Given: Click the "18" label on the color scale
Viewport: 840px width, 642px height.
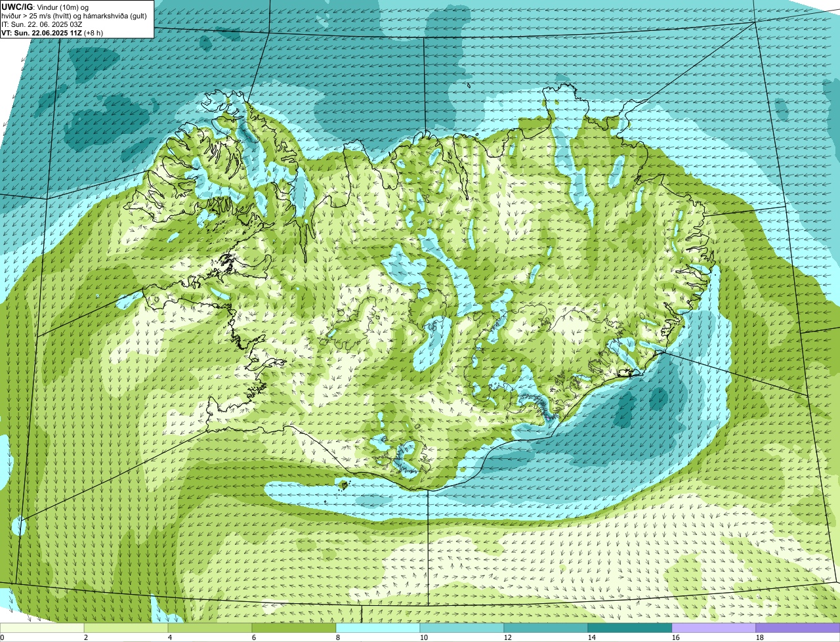Looking at the screenshot, I should (760, 637).
